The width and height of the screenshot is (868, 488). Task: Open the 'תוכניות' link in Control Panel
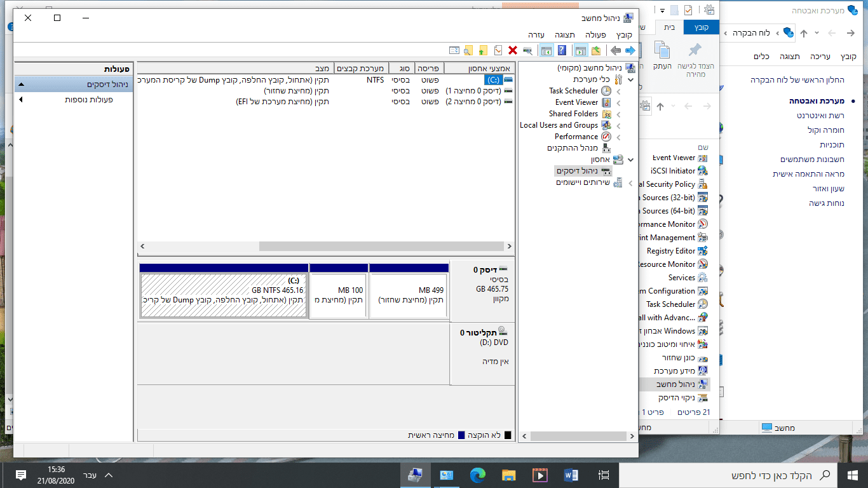click(832, 144)
